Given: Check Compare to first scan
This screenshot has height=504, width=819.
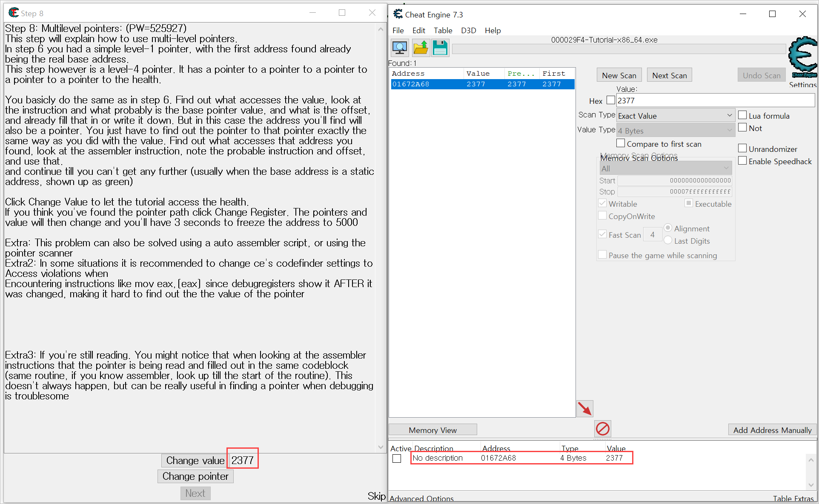Looking at the screenshot, I should 621,143.
